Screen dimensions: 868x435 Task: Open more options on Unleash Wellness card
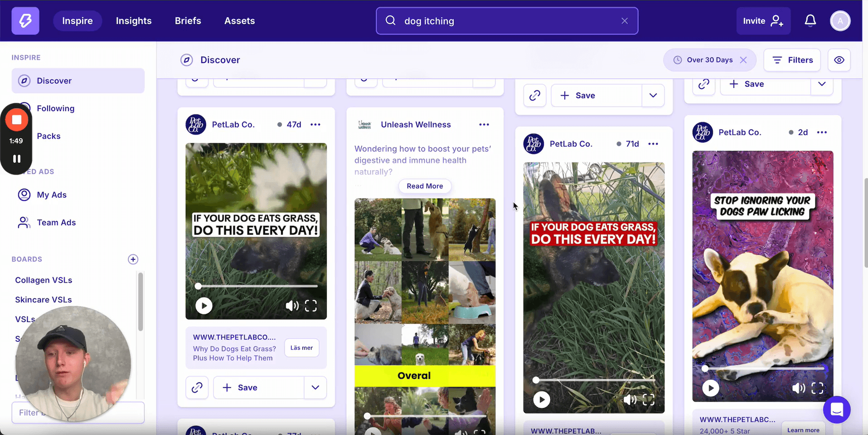click(x=484, y=125)
